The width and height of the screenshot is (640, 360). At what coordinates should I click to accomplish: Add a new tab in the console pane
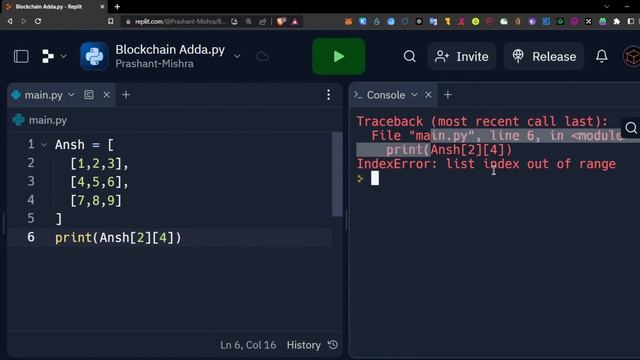coord(448,95)
